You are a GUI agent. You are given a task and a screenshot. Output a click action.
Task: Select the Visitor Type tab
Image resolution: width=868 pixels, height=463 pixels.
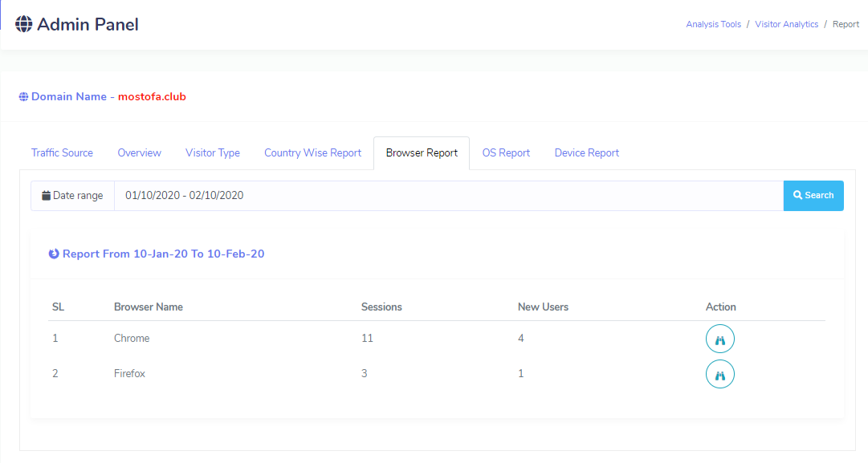pos(212,153)
